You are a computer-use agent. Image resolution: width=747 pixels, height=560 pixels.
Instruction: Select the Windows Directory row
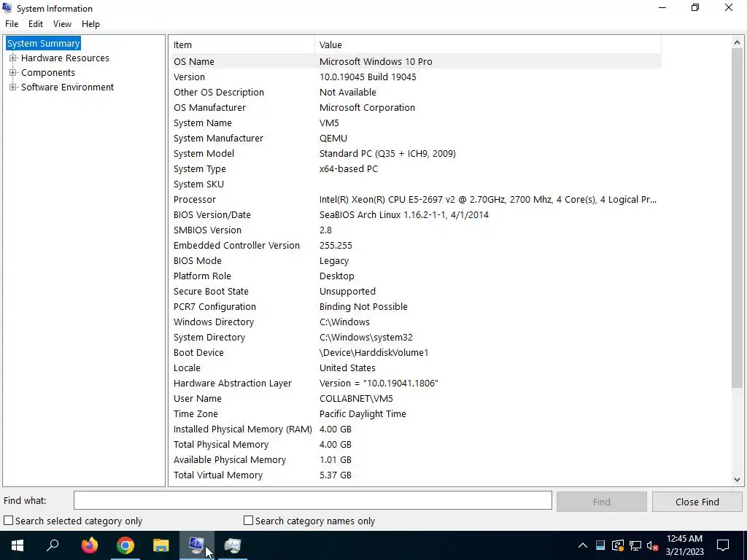click(417, 322)
